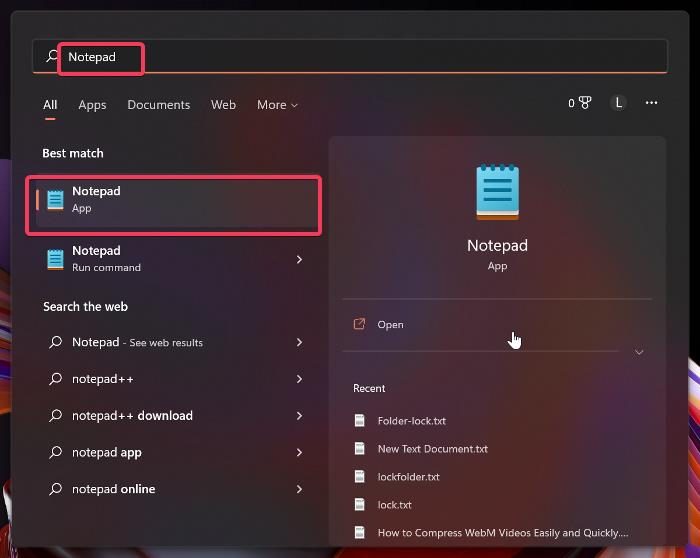Viewport: 700px width, 558px height.
Task: Click search icon beside notepad++ suggestion
Action: 55,379
